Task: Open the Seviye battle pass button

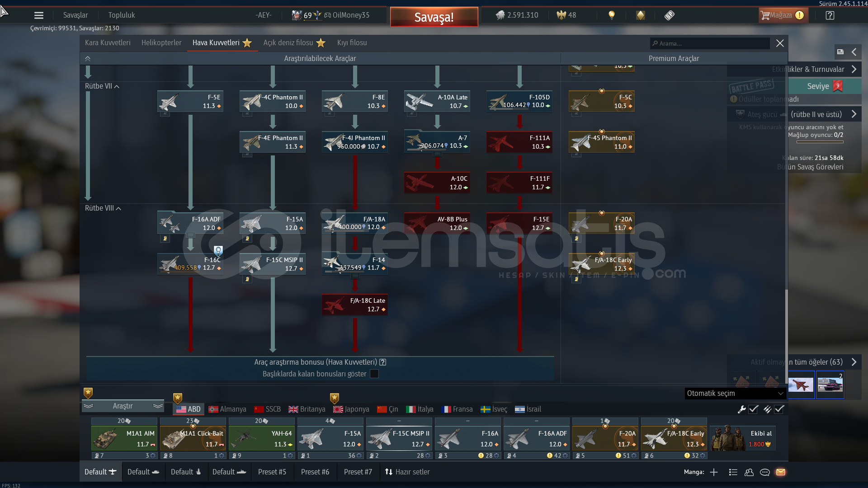Action: 825,86
